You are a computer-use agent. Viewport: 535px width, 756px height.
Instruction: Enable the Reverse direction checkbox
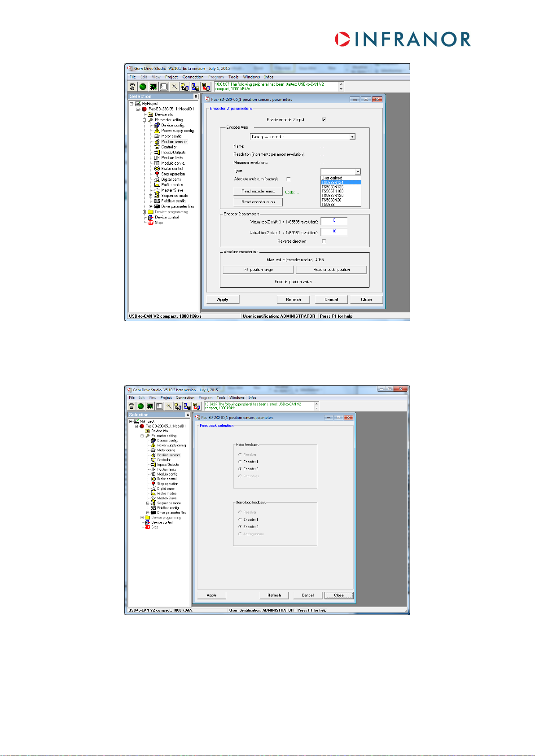click(324, 241)
